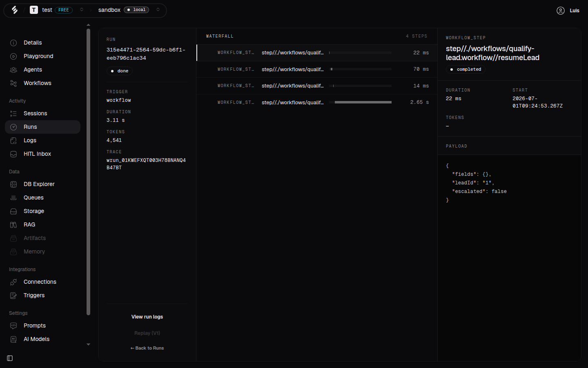Collapse the sidebar with the panel icon
The width and height of the screenshot is (588, 368).
tap(10, 358)
